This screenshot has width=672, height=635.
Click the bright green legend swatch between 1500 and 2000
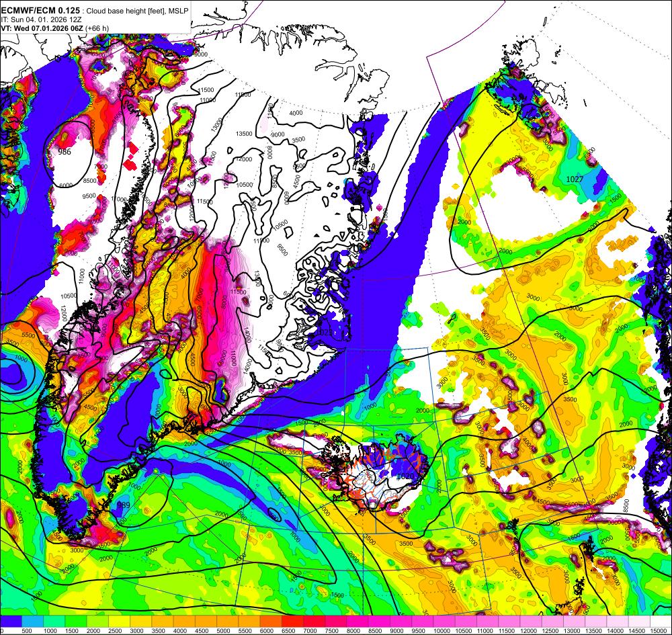point(76,621)
